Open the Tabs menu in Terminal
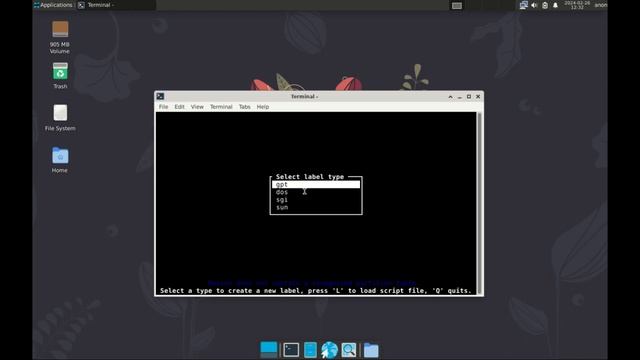 tap(244, 107)
